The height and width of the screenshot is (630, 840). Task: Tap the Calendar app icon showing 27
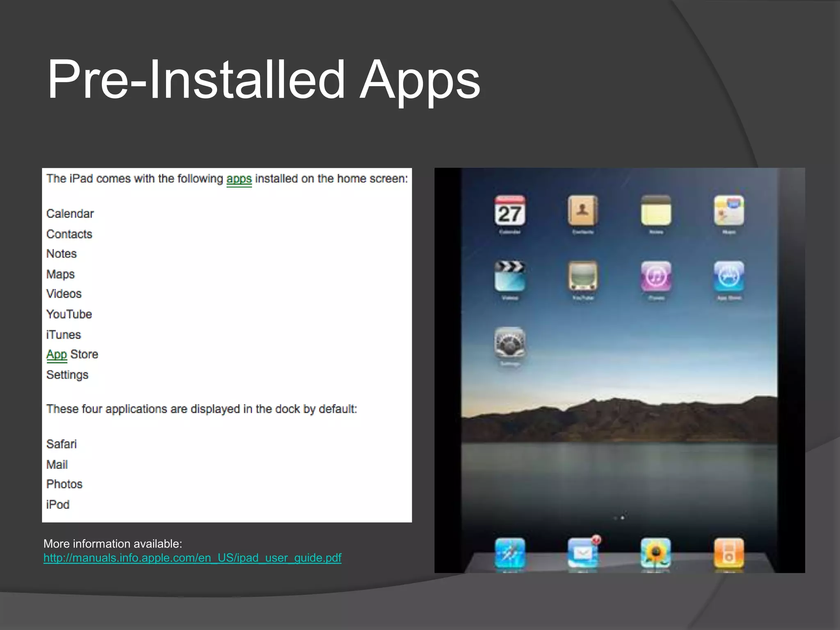509,210
